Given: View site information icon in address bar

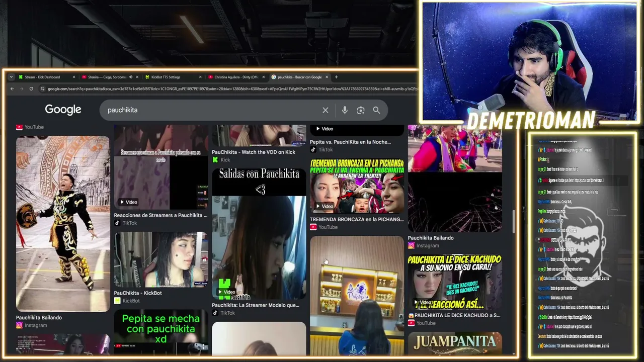Looking at the screenshot, I should [43, 89].
